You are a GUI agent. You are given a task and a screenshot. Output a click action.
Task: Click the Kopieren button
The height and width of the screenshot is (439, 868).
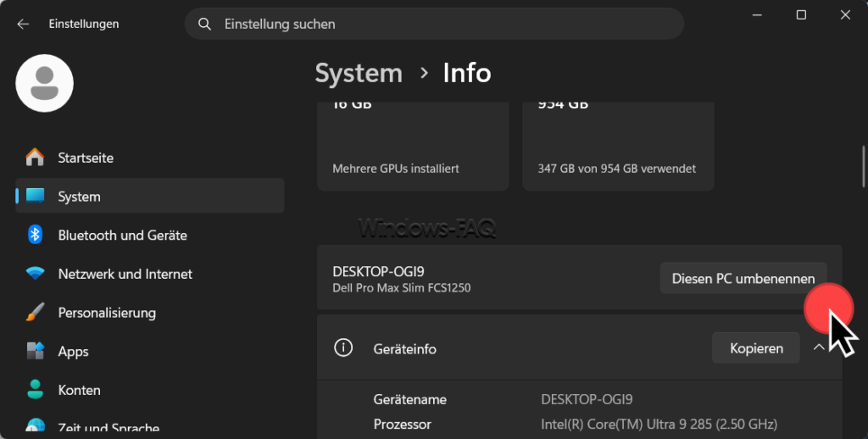(756, 348)
